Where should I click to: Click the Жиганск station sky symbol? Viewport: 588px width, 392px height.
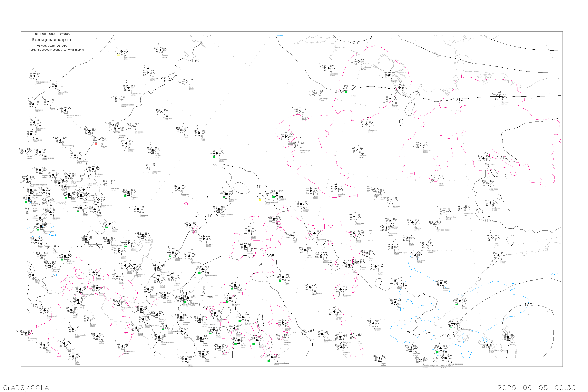(x=357, y=150)
